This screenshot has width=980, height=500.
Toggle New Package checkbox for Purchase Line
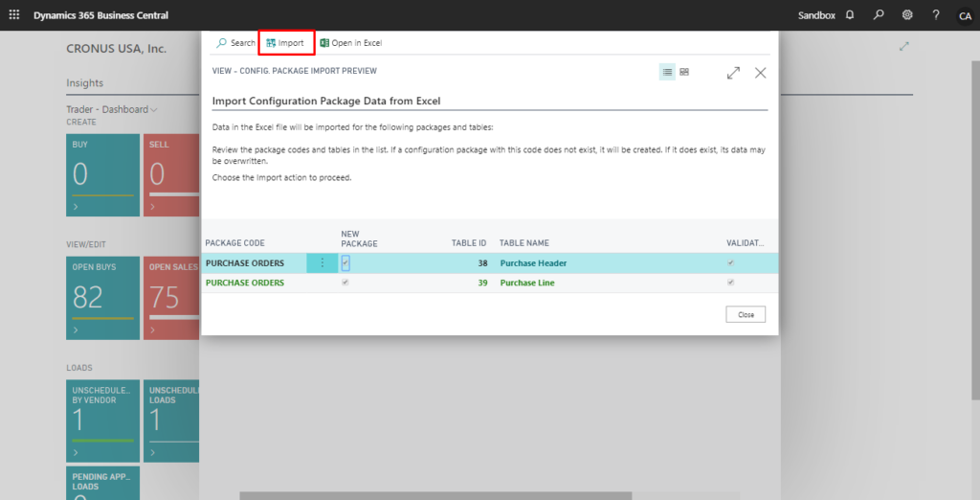(345, 283)
